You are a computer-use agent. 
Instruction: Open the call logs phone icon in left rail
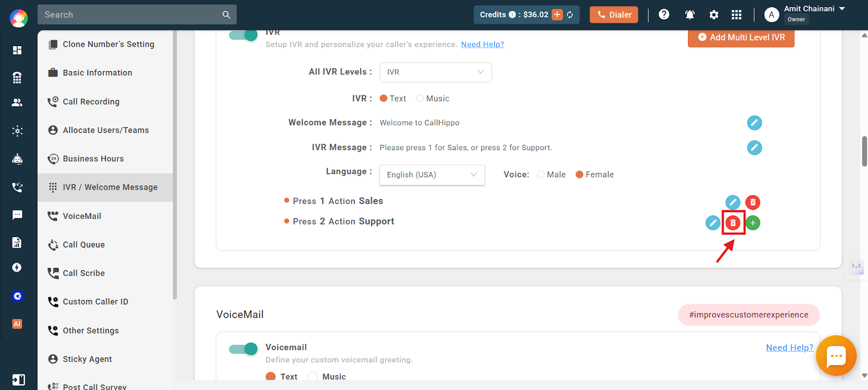17,187
